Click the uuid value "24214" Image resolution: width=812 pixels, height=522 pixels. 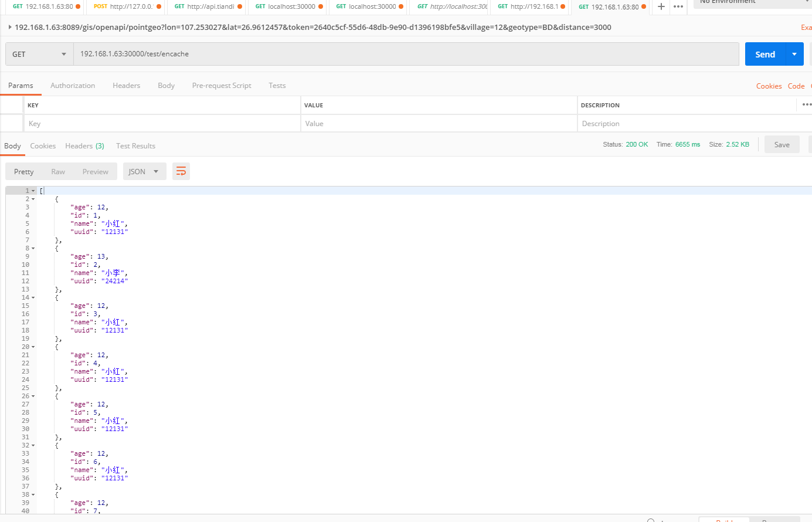pyautogui.click(x=114, y=281)
